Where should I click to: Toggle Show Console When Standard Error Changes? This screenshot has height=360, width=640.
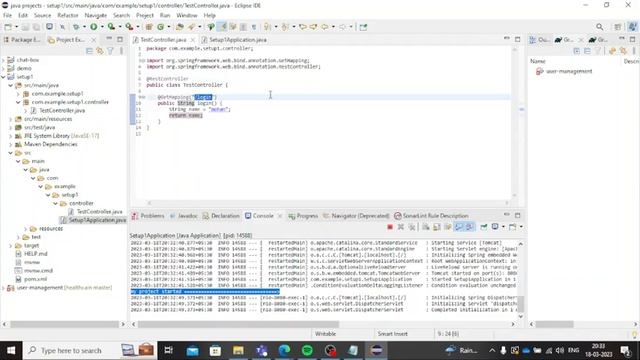pyautogui.click(x=469, y=227)
